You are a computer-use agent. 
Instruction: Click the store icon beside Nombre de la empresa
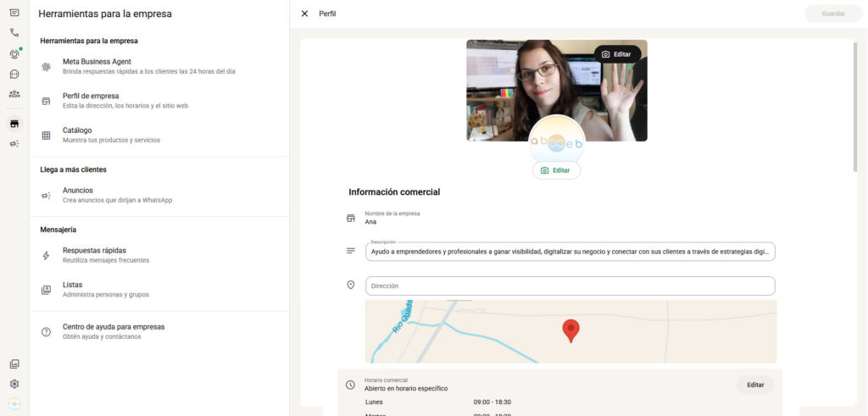click(350, 218)
